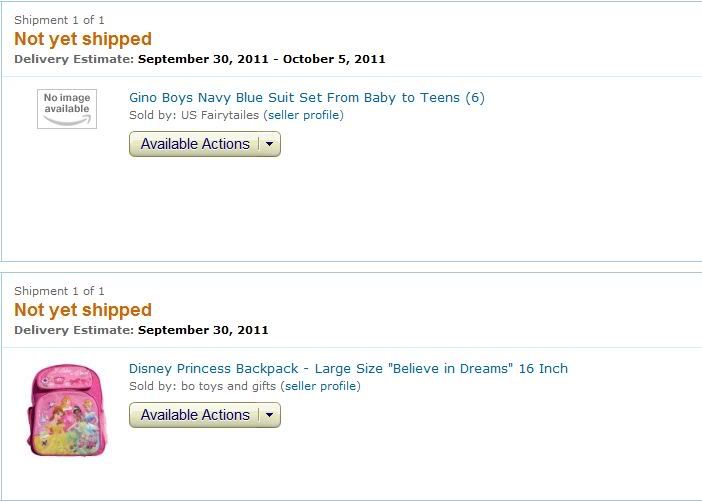Click the 'No image available' placeholder thumbnail
This screenshot has width=702, height=502.
(x=67, y=109)
